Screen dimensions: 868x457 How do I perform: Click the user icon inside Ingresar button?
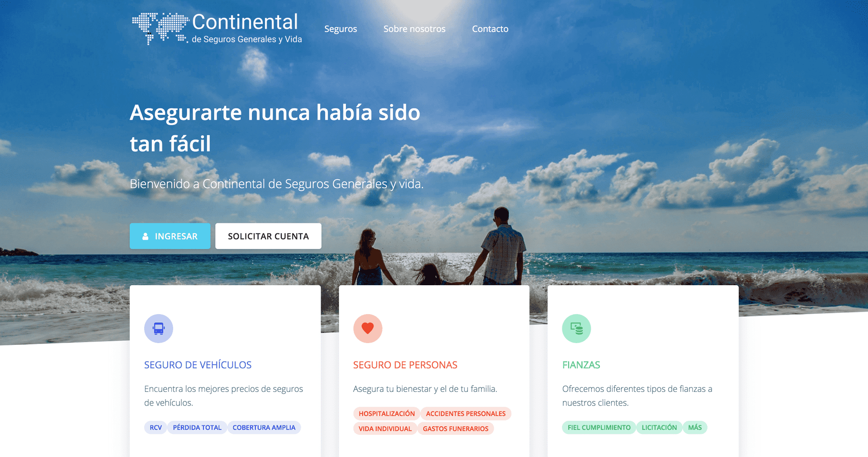pyautogui.click(x=146, y=236)
